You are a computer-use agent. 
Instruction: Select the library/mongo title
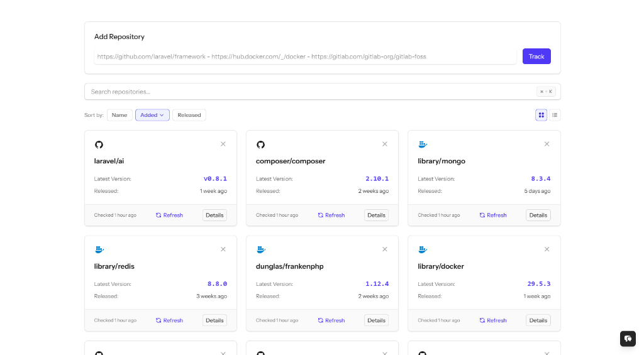click(x=441, y=161)
